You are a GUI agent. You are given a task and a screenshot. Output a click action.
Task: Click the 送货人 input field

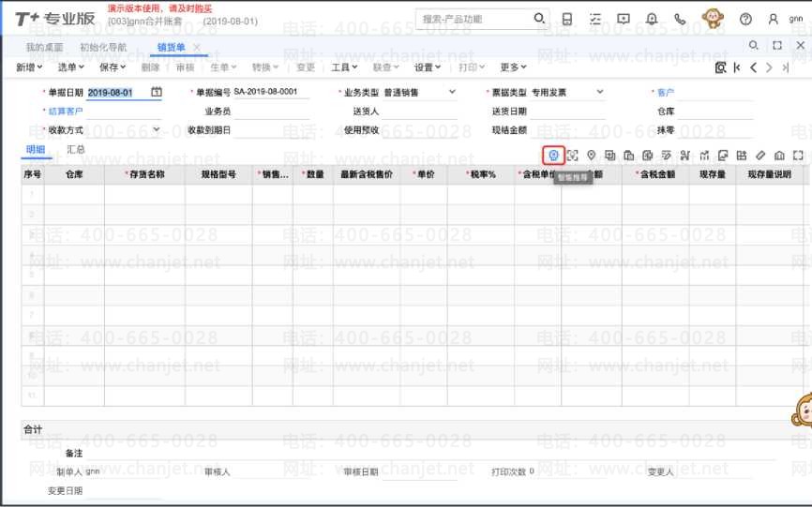pos(419,112)
